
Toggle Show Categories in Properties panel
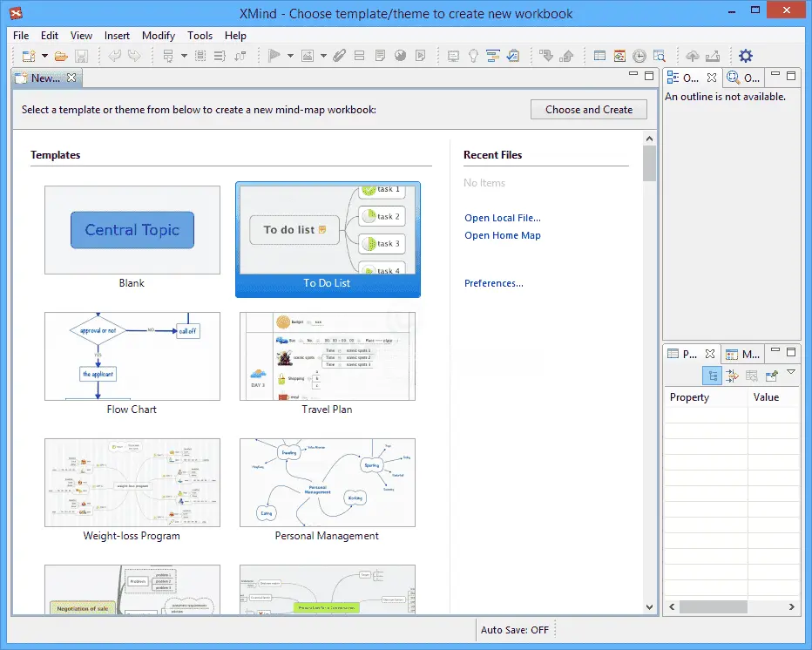click(x=712, y=376)
